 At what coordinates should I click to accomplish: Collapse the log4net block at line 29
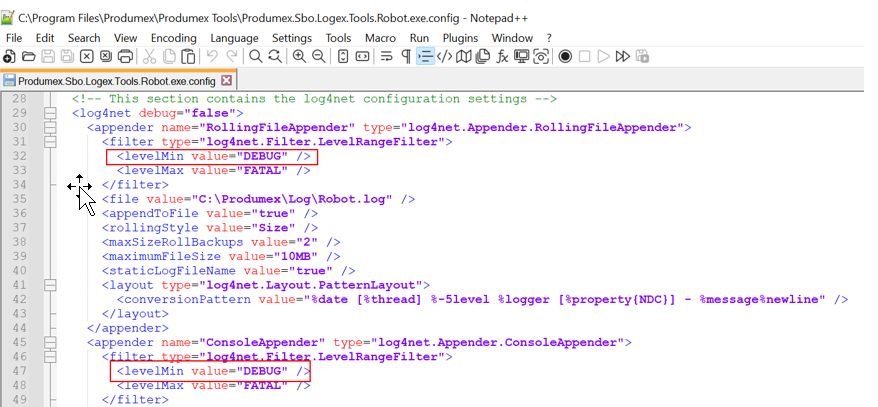[x=50, y=113]
